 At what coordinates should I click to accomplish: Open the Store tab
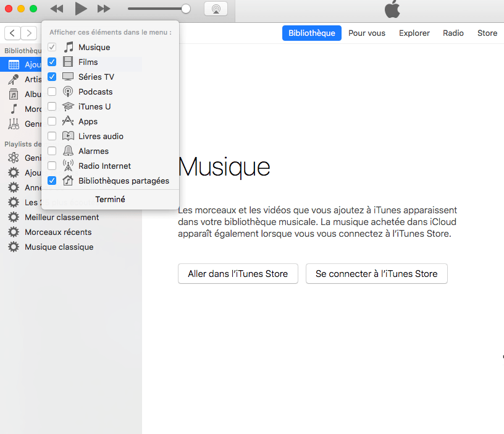[x=487, y=33]
